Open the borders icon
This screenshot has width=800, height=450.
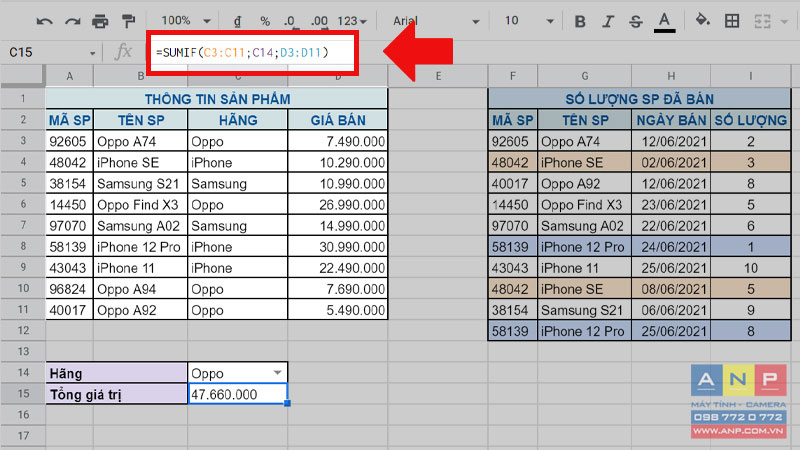click(732, 21)
